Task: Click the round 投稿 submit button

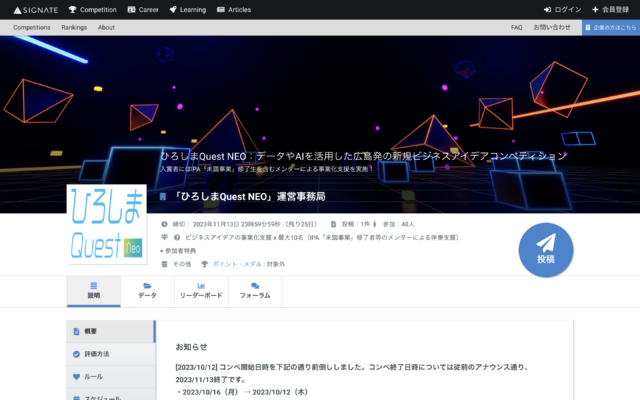Action: point(546,250)
